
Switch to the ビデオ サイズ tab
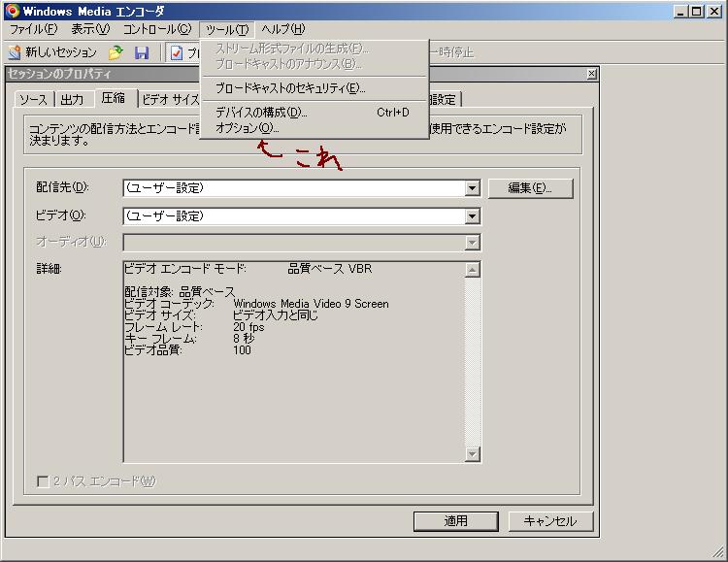[x=170, y=99]
